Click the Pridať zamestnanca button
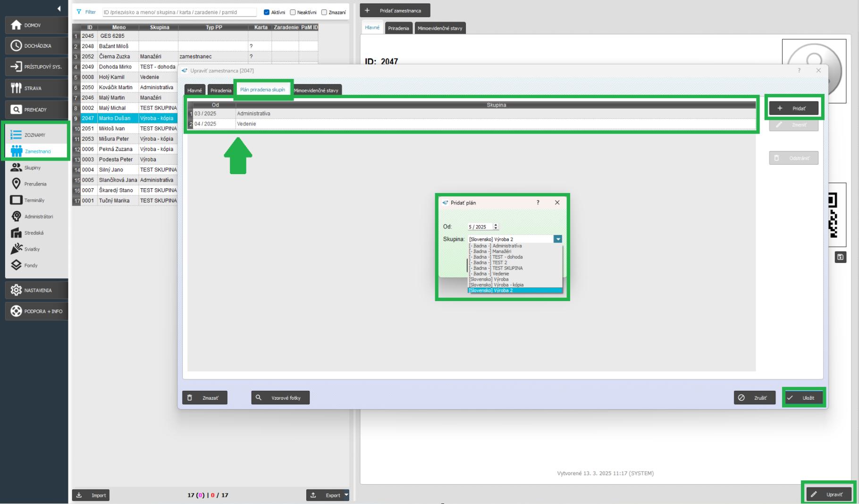 (395, 10)
